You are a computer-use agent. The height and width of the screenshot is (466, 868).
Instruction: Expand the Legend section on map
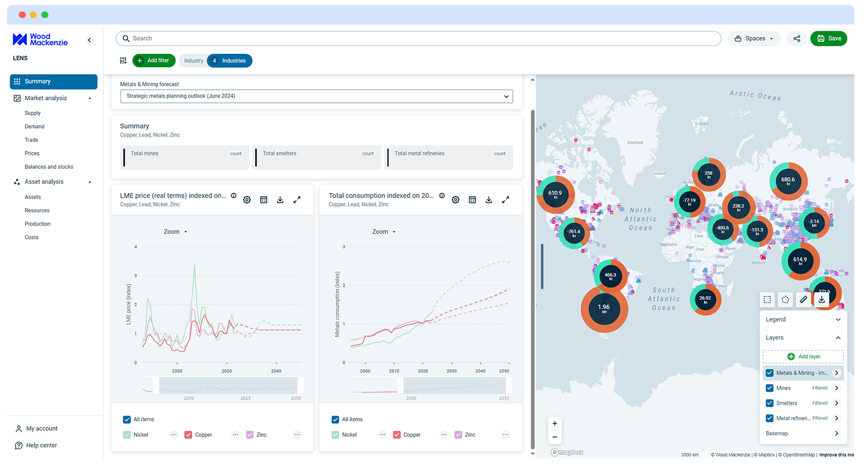click(838, 320)
